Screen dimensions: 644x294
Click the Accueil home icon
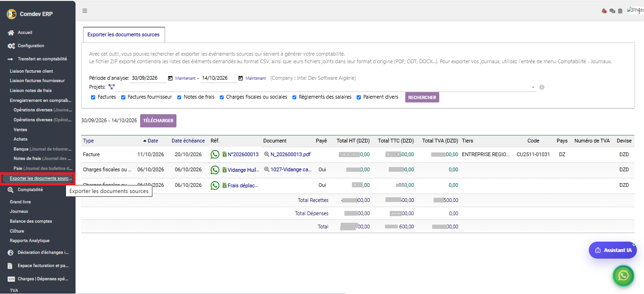pos(11,33)
